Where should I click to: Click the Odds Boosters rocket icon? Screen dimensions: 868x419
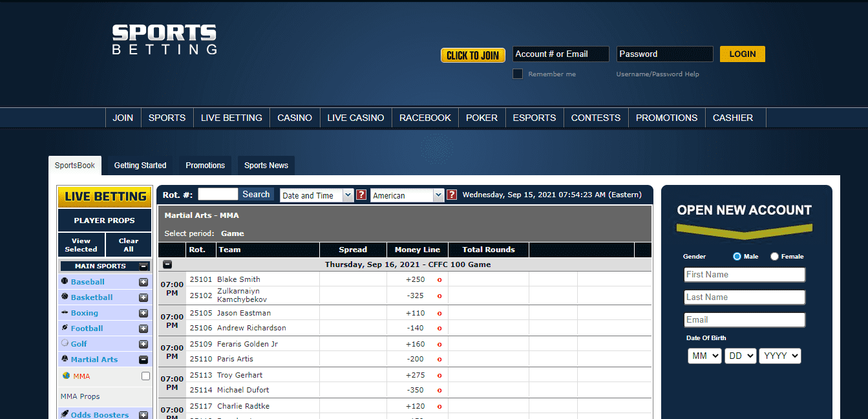tap(65, 414)
